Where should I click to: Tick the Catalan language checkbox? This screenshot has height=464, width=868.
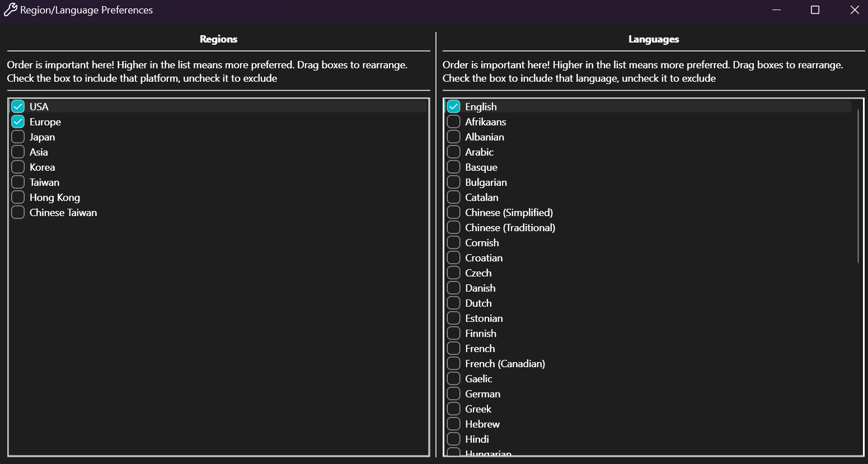pos(453,197)
